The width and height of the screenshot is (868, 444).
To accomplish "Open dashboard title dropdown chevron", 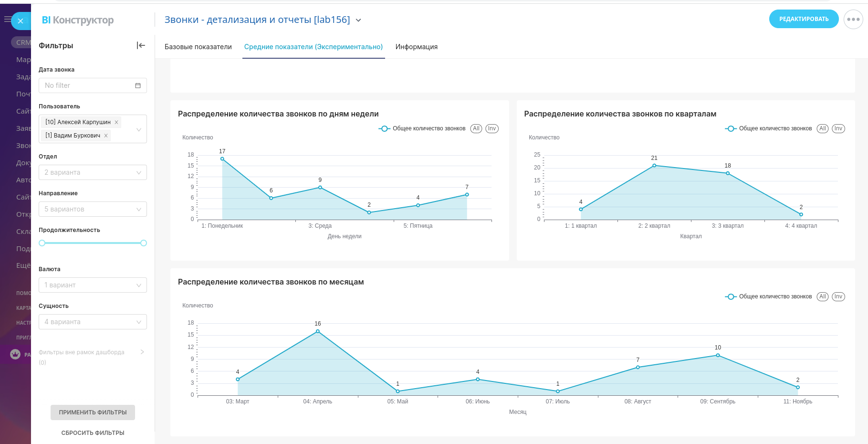I will click(358, 20).
